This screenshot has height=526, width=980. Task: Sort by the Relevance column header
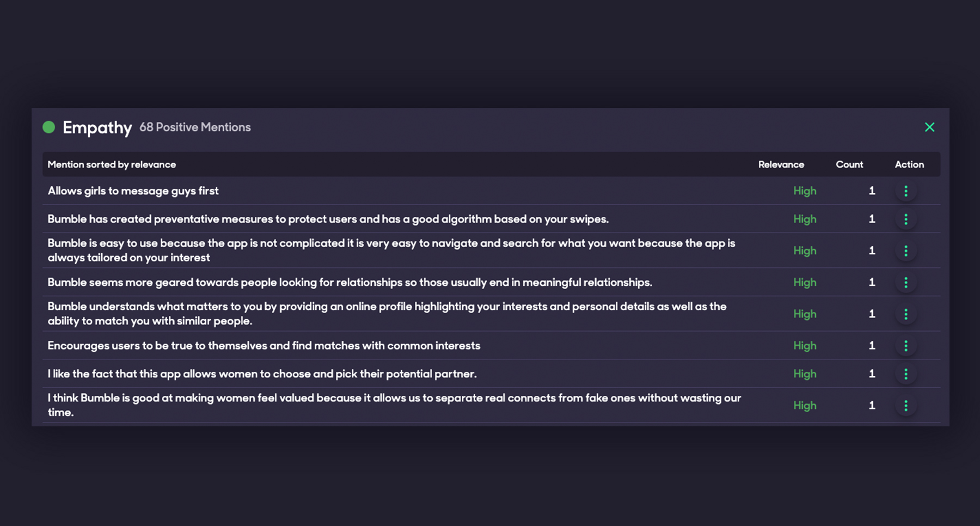pyautogui.click(x=781, y=164)
